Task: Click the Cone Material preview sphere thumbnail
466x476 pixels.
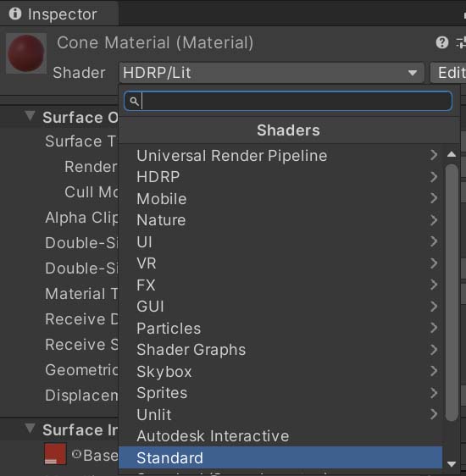Action: pyautogui.click(x=26, y=53)
